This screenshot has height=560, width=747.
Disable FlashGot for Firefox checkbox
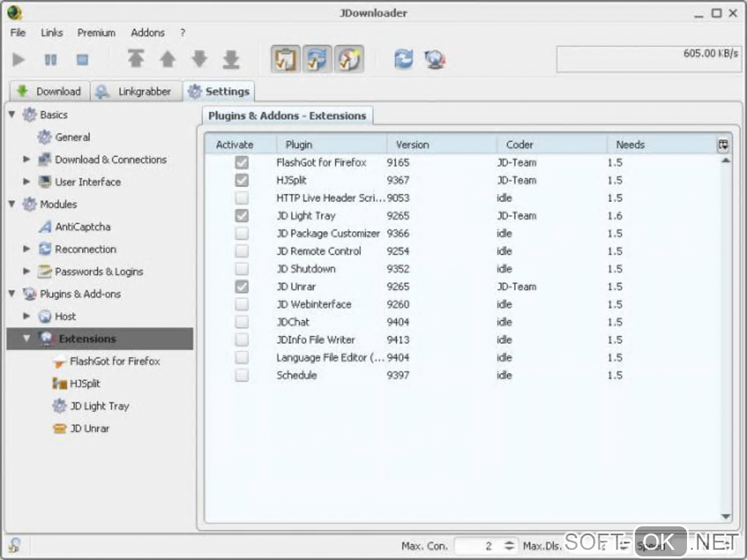point(242,163)
